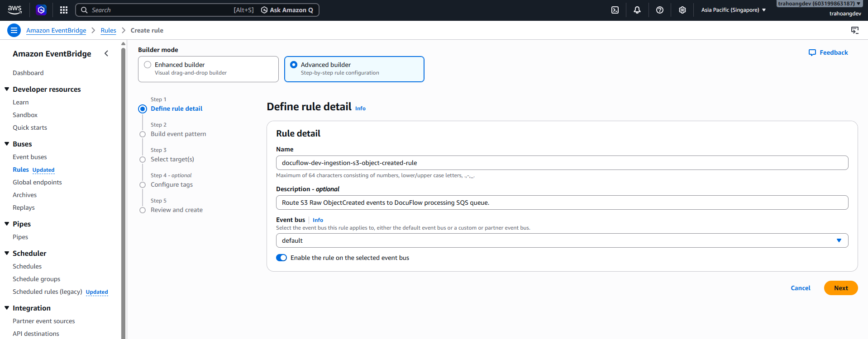Viewport: 868px width, 339px height.
Task: Open Scheduled rules (legacy) in the sidebar
Action: click(48, 292)
